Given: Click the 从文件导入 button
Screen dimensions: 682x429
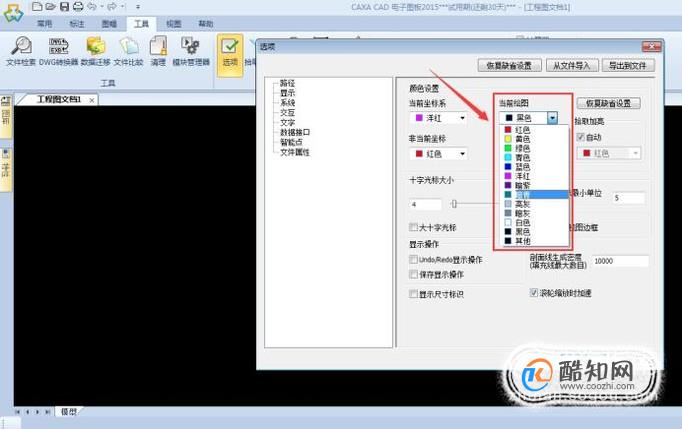Looking at the screenshot, I should point(572,66).
